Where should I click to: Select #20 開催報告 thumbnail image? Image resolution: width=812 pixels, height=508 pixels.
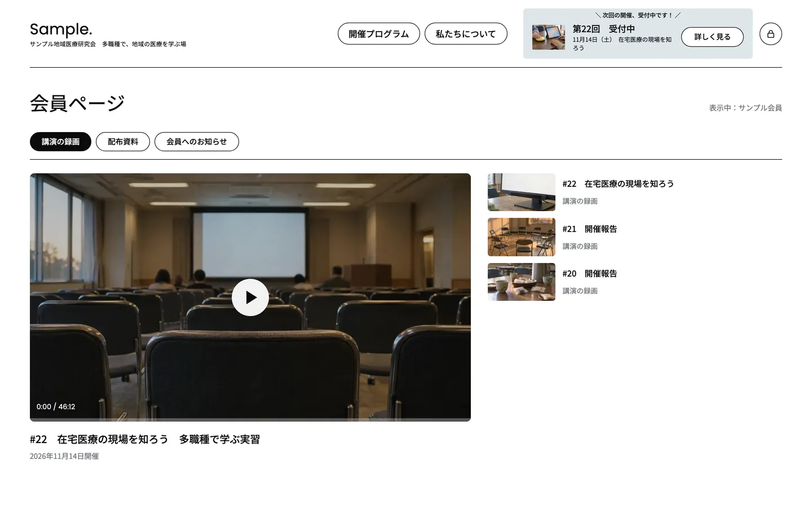pos(522,282)
